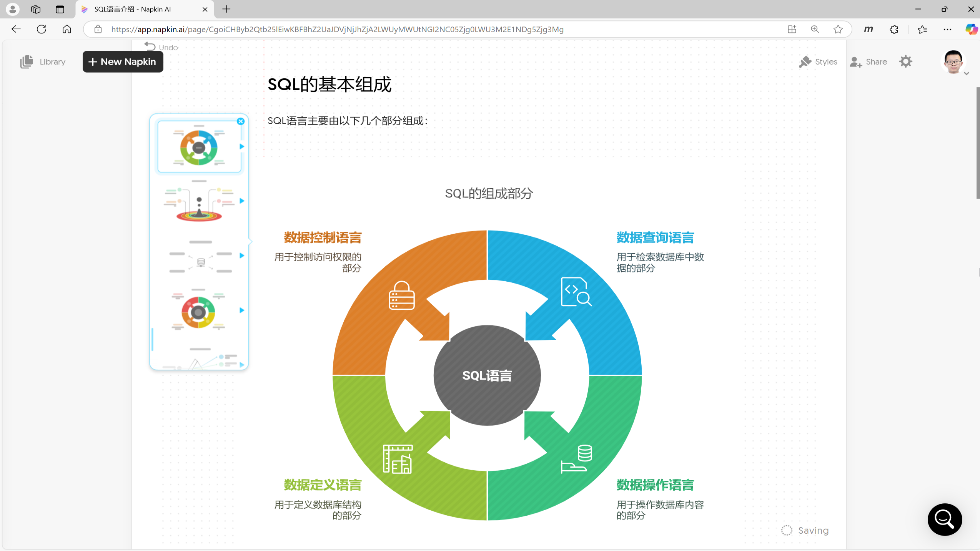This screenshot has height=551, width=980.
Task: Open the settings gear
Action: [x=905, y=61]
